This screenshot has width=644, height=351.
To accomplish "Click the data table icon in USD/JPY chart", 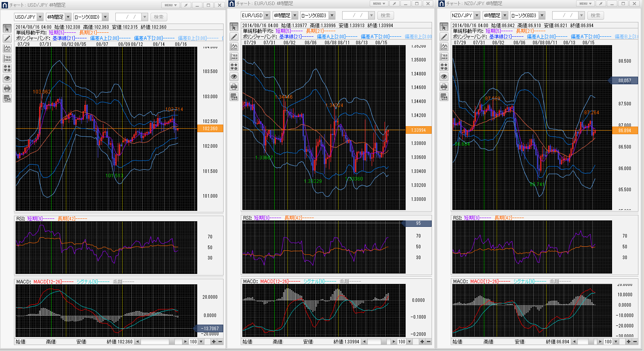I will point(7,98).
